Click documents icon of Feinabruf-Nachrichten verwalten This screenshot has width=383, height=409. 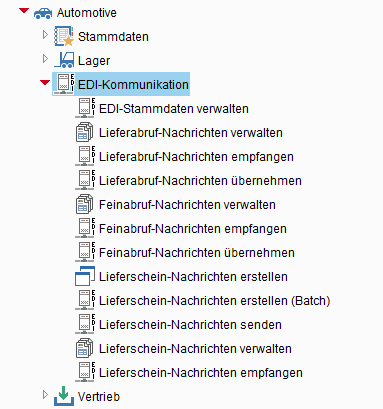(x=84, y=204)
